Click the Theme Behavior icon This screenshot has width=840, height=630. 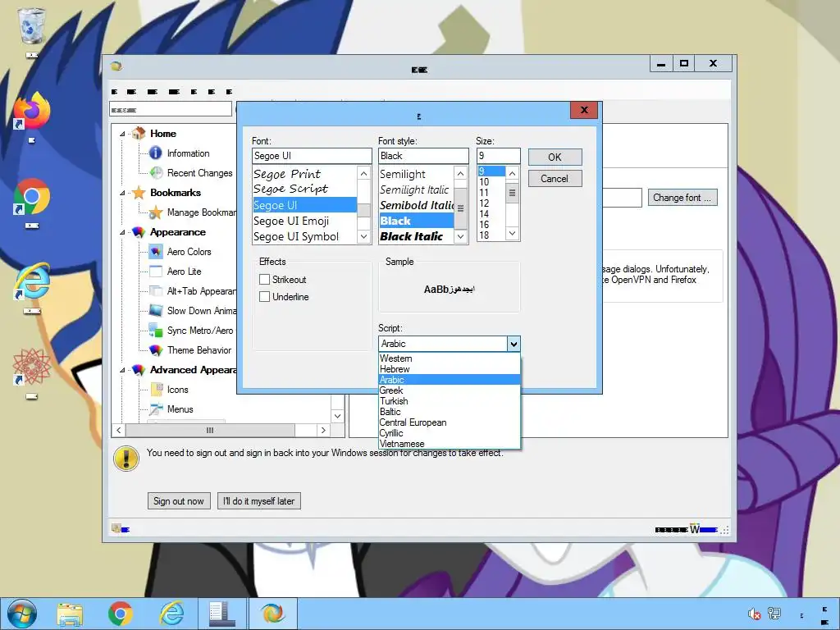pos(155,350)
